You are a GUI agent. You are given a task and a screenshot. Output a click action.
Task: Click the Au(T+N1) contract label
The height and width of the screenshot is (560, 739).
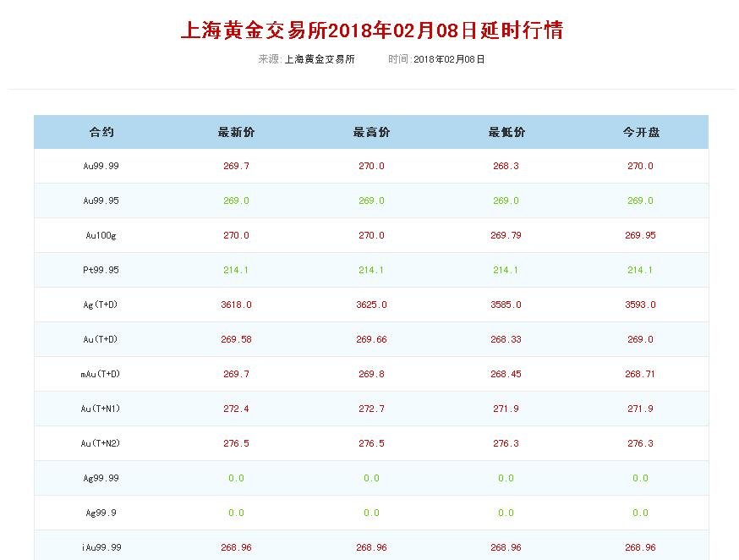(100, 408)
